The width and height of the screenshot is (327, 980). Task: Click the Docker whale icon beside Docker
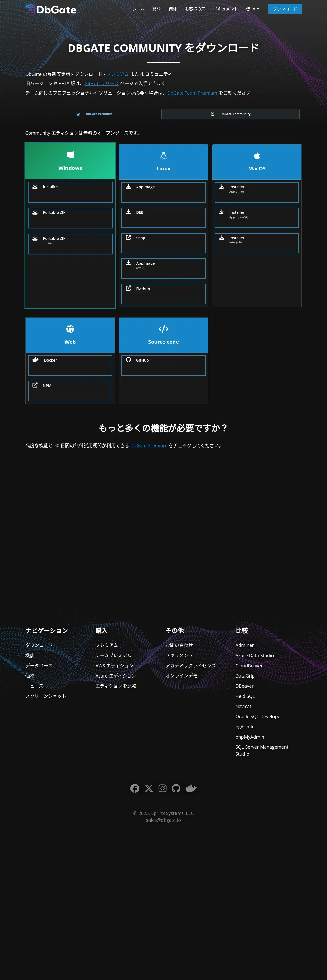click(35, 360)
